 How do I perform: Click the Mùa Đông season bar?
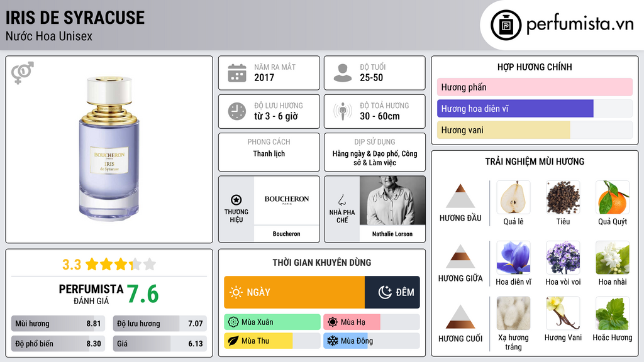[372, 341]
